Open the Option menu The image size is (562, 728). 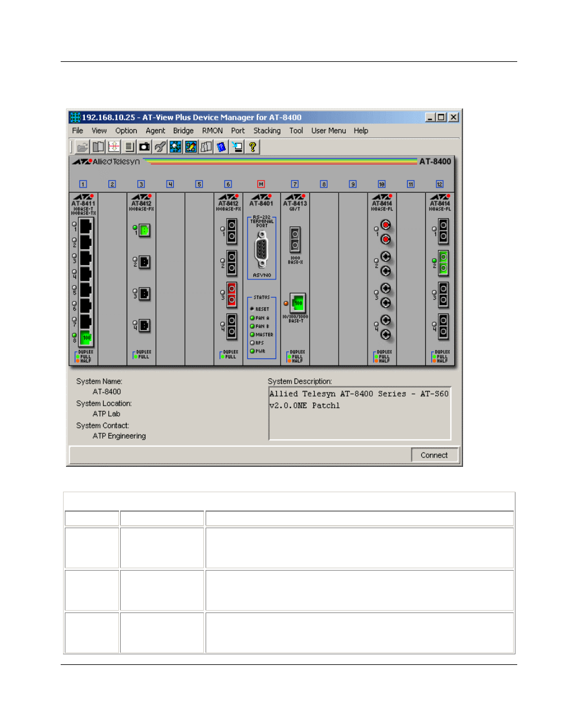(x=126, y=131)
